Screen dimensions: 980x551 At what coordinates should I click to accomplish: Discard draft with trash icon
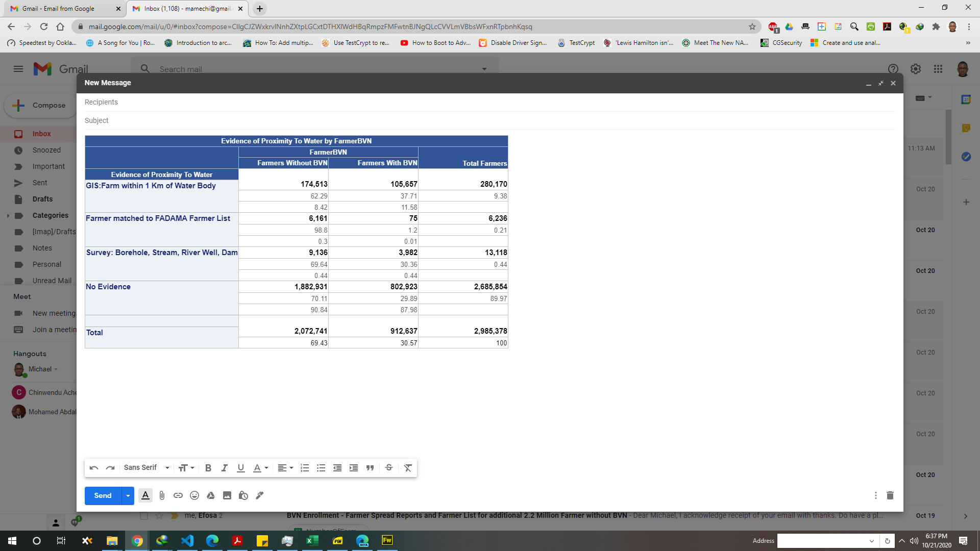(x=890, y=495)
